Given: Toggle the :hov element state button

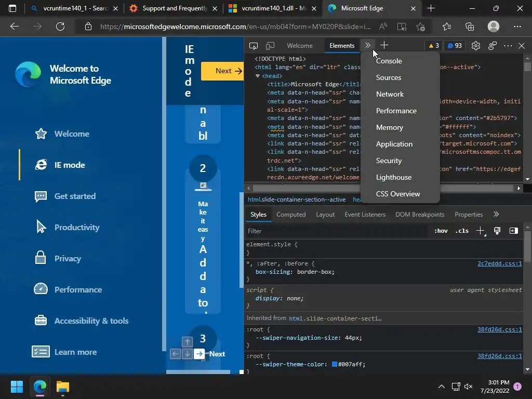Looking at the screenshot, I should click(x=441, y=231).
